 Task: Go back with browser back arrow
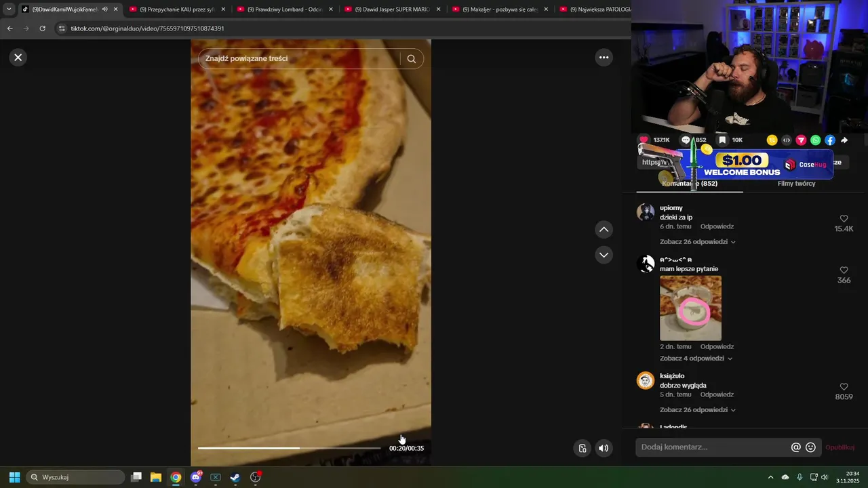(9, 28)
